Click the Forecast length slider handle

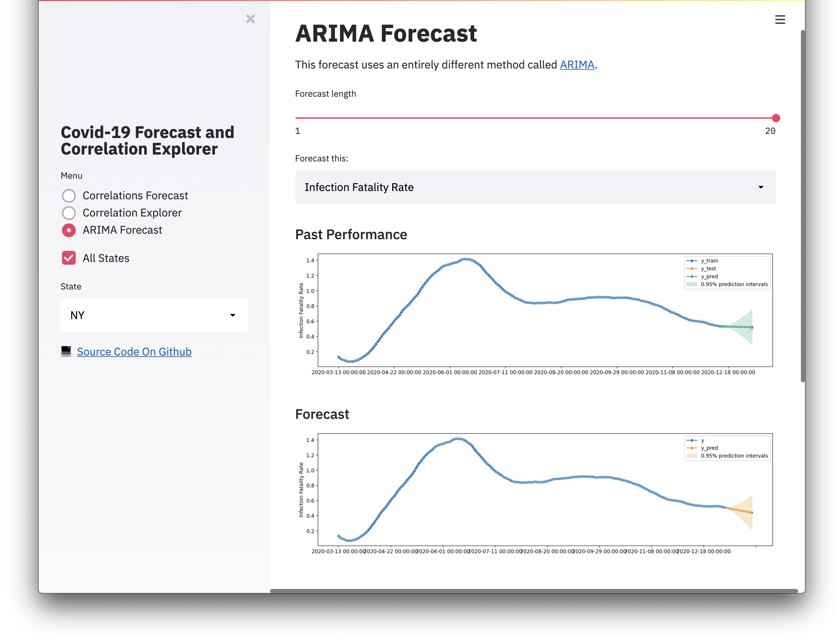[776, 118]
